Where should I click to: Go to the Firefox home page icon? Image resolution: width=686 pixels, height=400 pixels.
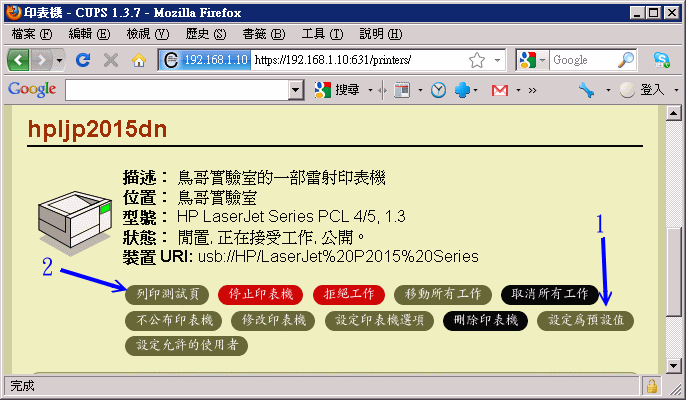pos(139,60)
